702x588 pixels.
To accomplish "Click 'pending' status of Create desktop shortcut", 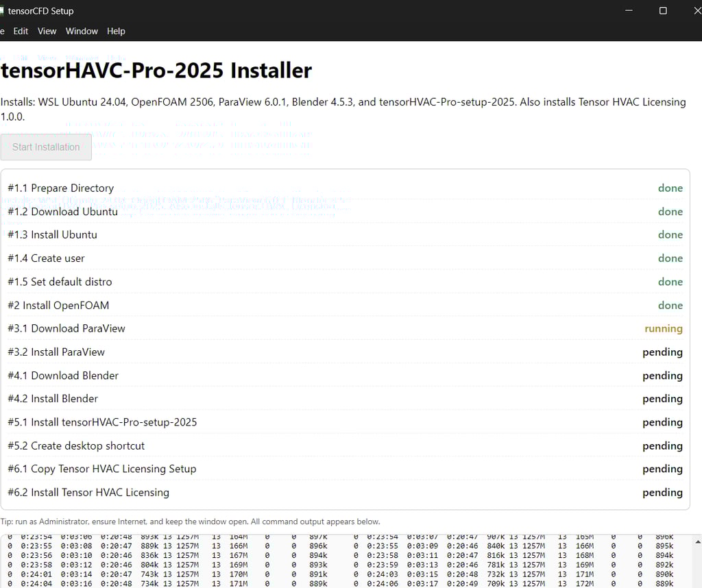I will (663, 447).
